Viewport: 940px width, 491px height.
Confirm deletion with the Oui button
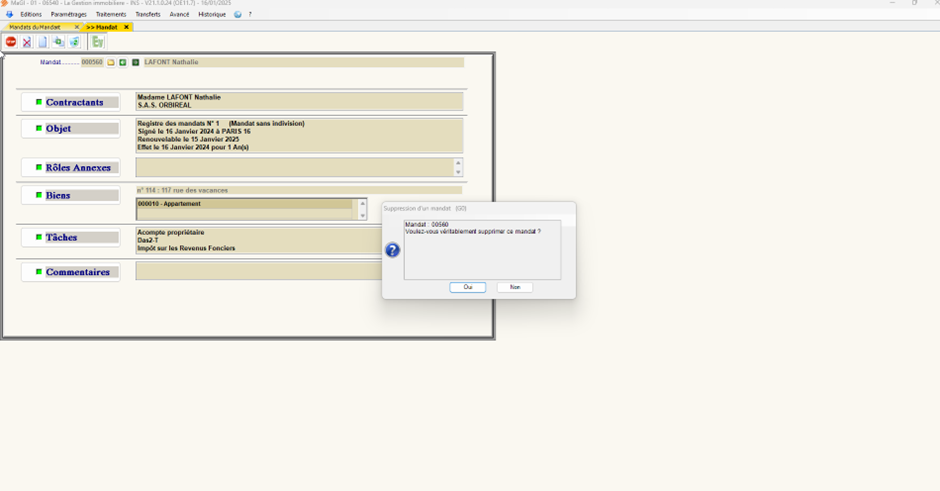(x=467, y=287)
